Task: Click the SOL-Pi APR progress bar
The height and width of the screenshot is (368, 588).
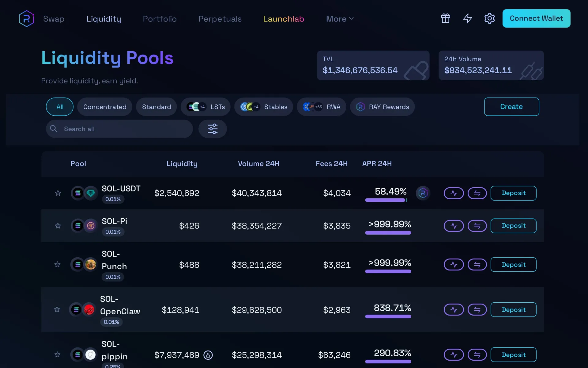Action: click(388, 233)
